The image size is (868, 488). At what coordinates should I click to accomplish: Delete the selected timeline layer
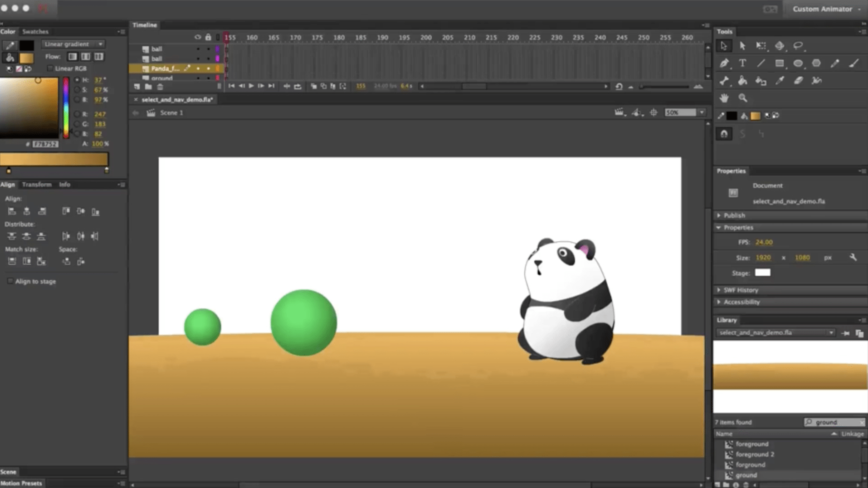160,87
